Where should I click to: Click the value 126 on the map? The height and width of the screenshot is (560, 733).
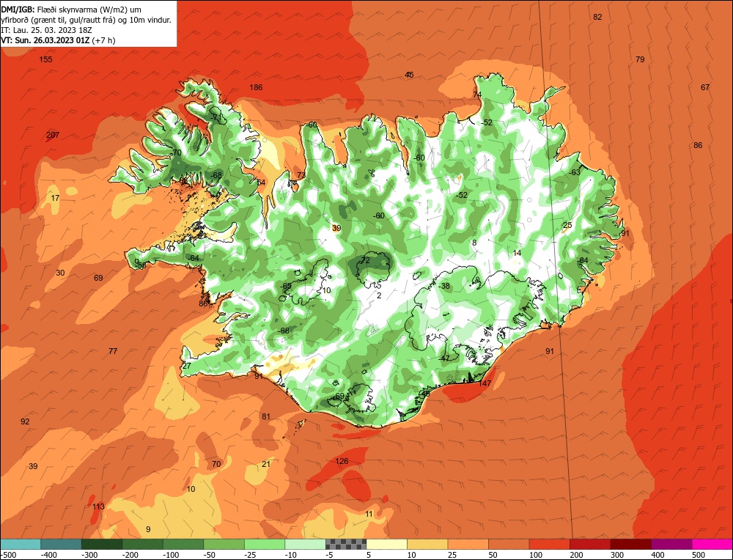point(342,461)
